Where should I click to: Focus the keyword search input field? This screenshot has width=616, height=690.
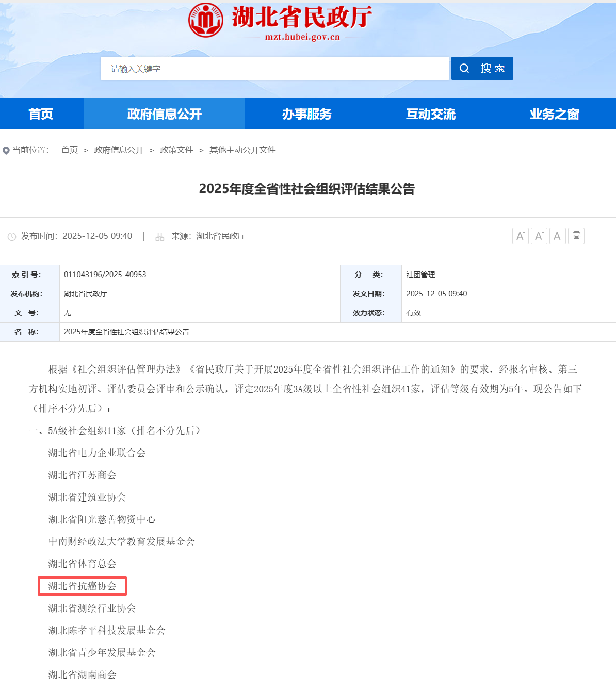(274, 69)
